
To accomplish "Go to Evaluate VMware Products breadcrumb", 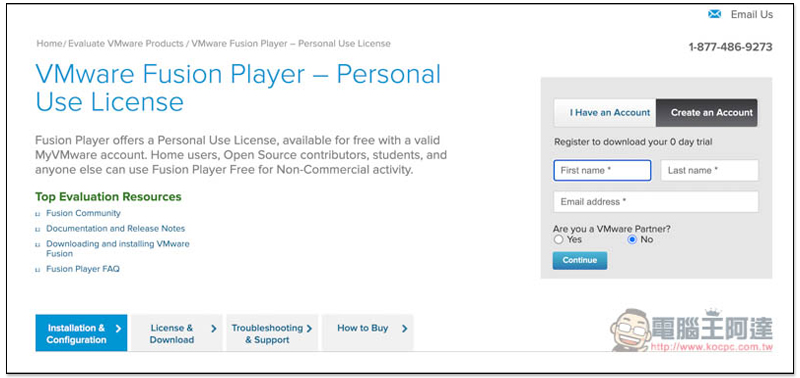I will coord(126,43).
